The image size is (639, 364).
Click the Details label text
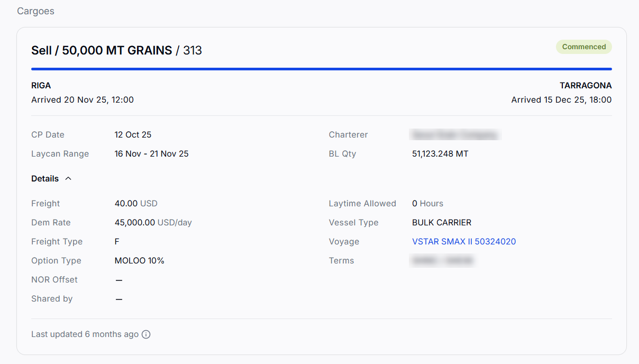point(45,179)
